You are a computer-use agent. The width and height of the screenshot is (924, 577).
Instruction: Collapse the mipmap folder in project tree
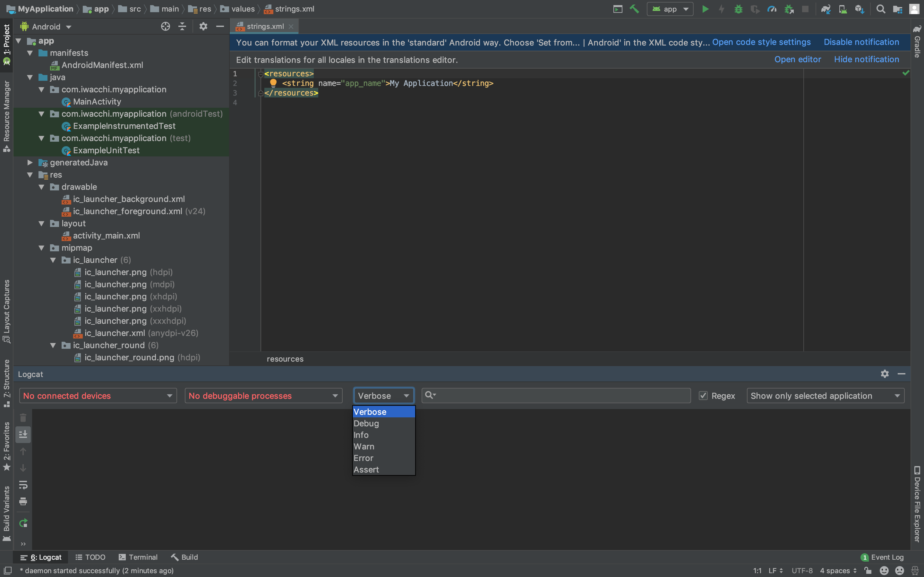pos(42,248)
